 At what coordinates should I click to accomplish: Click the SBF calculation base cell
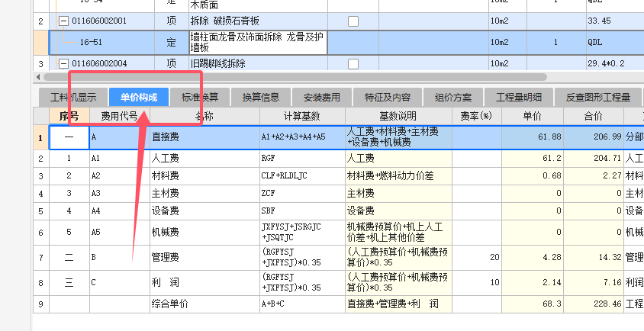pos(302,210)
